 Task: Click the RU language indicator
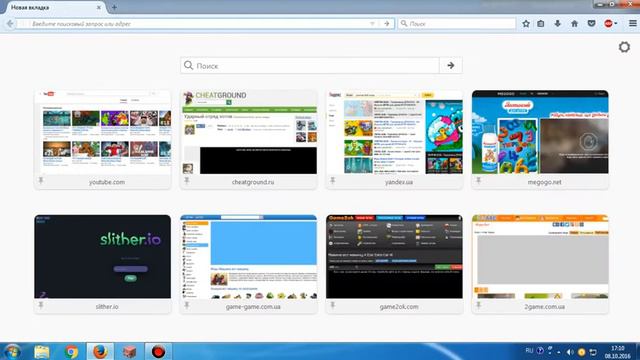[529, 351]
